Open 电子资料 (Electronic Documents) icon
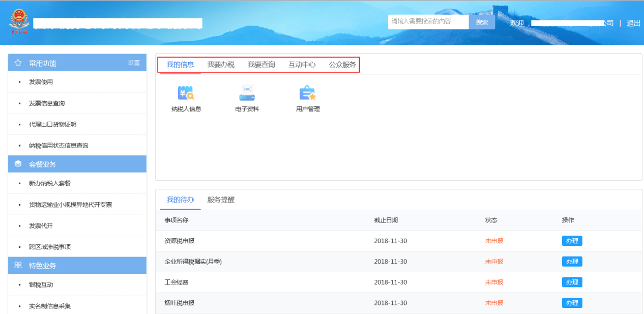Screen dimensions: 644x314 (246, 98)
